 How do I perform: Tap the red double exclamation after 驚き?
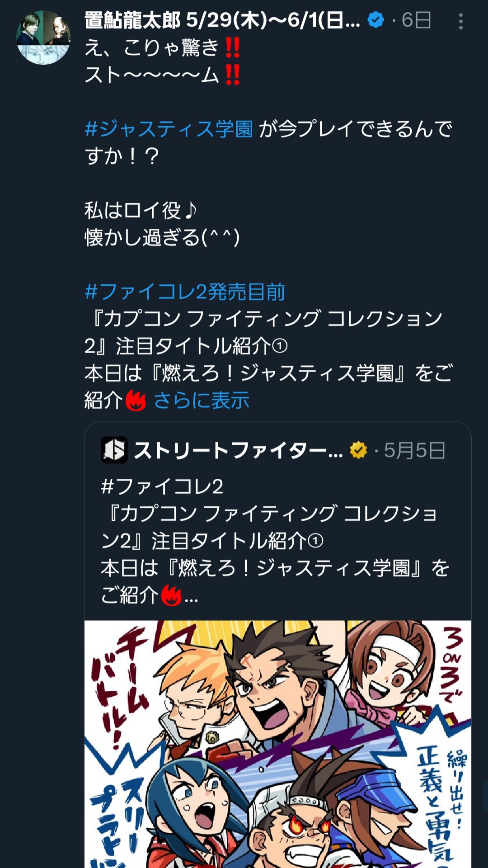(232, 47)
